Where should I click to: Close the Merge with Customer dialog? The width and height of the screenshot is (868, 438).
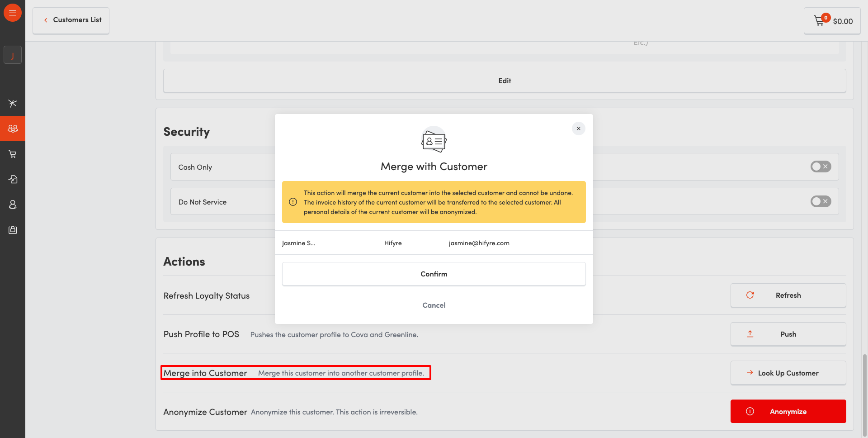tap(578, 129)
